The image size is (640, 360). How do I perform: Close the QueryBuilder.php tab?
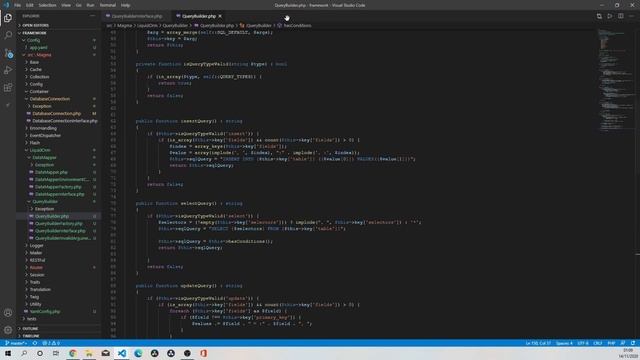(220, 16)
